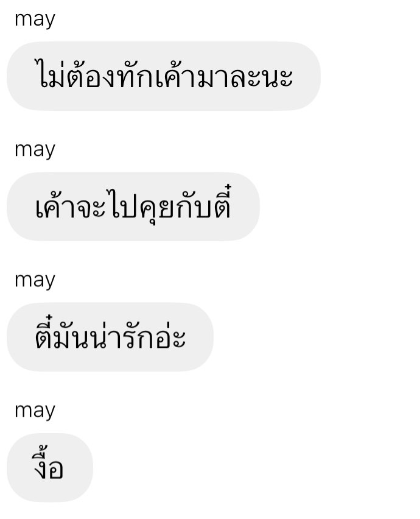The image size is (420, 519).
Task: Select the message bubble 'ไม่ต้องทักเค้ามาละนะ'
Action: pos(164,76)
